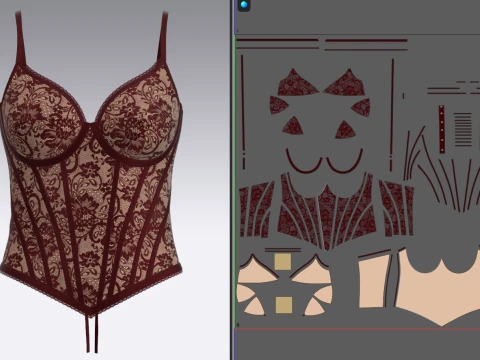Click the blue sphere icon above UV editor
This screenshot has height=360, width=480.
point(244,5)
